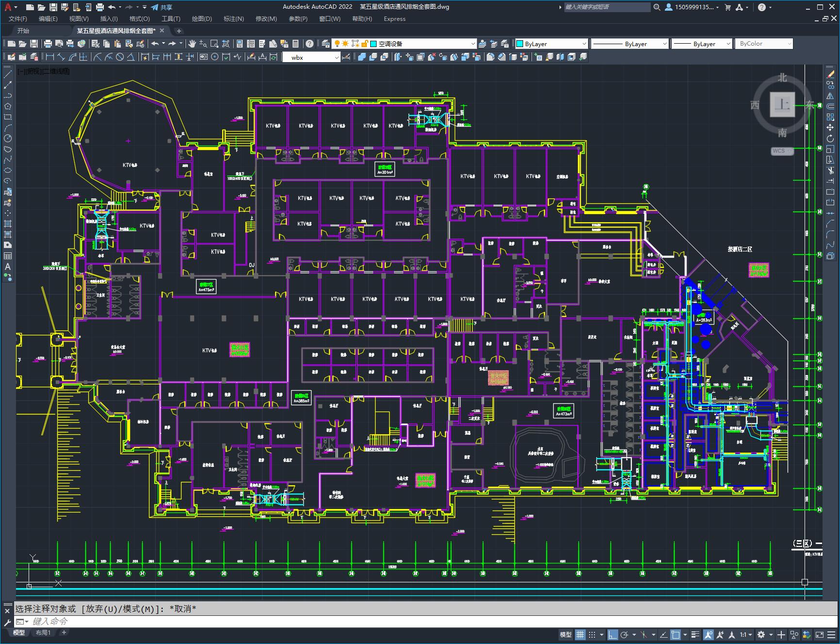The height and width of the screenshot is (644, 840).
Task: Select the Polygon draw tool
Action: (8, 106)
